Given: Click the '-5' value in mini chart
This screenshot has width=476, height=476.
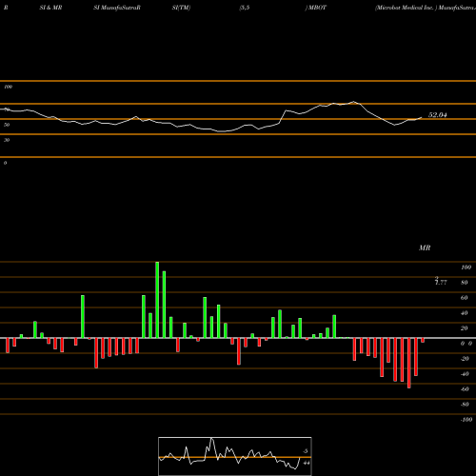Looking at the screenshot, I should 306,451.
